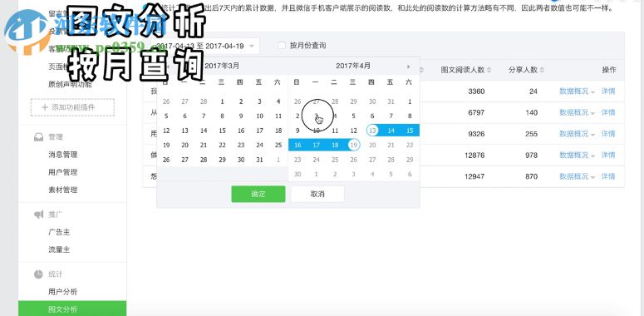Open 详情 for the 12876 readers row

click(608, 156)
